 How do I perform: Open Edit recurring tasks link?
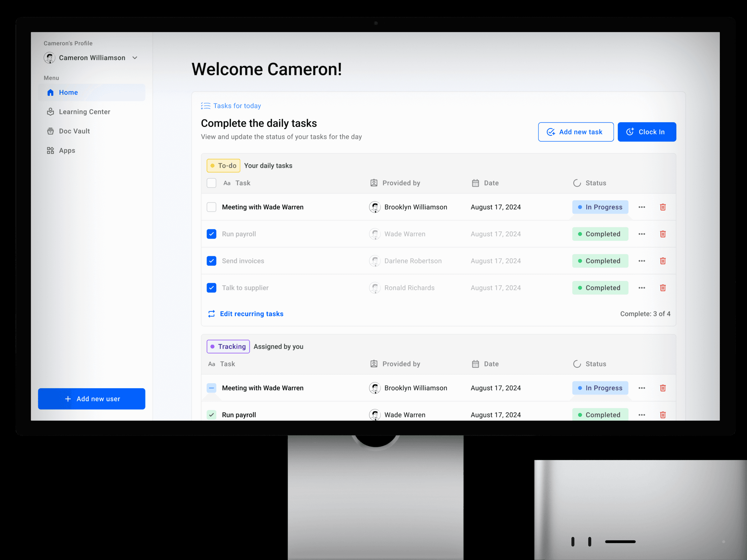[x=251, y=314]
